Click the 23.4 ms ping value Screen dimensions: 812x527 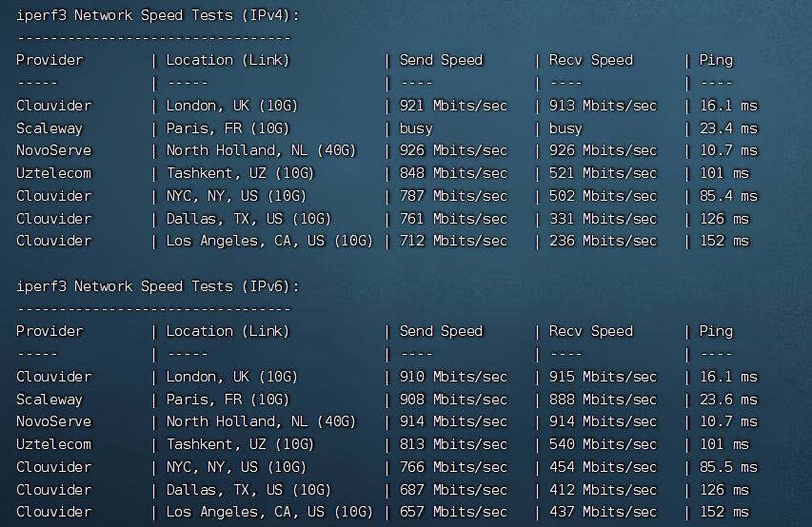pos(728,128)
